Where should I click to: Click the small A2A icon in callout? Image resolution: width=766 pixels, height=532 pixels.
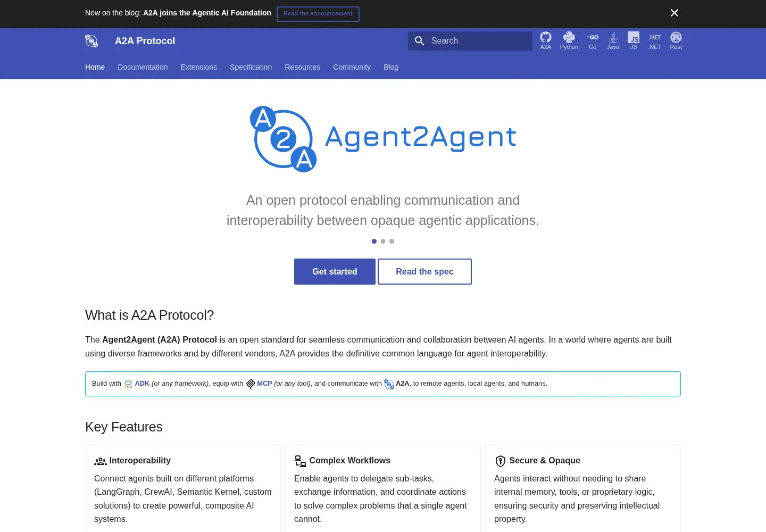[389, 384]
